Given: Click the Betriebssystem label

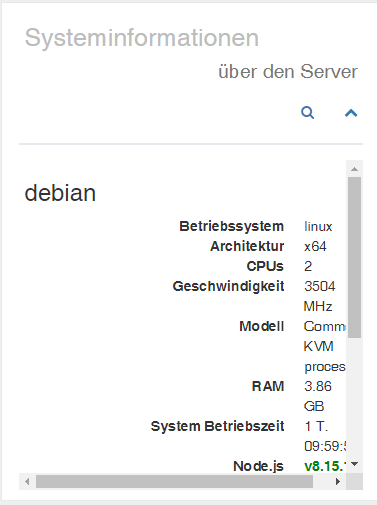Looking at the screenshot, I should coord(231,226).
